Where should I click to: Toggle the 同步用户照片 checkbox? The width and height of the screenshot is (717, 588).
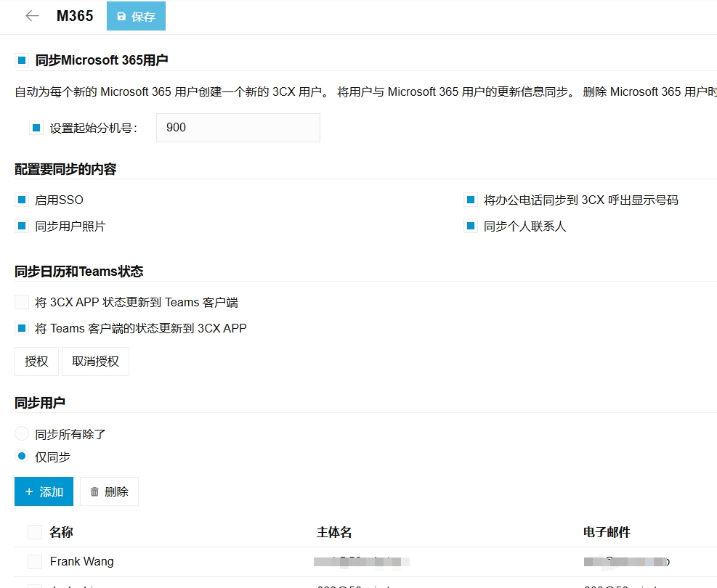click(x=22, y=226)
